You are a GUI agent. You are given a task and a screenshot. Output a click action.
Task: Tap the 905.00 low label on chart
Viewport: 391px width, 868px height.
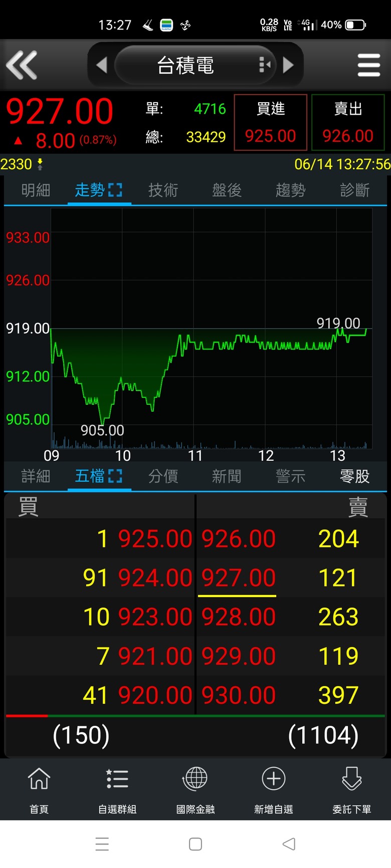click(x=102, y=430)
